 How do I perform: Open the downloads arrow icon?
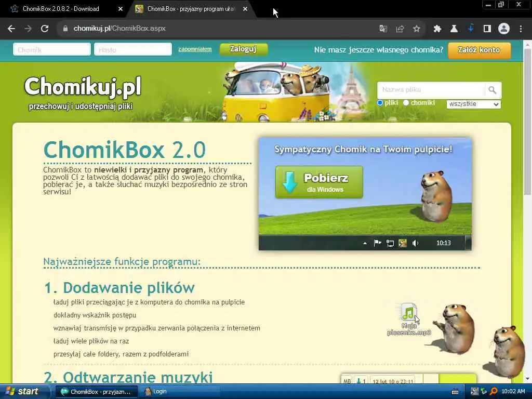pos(471,29)
